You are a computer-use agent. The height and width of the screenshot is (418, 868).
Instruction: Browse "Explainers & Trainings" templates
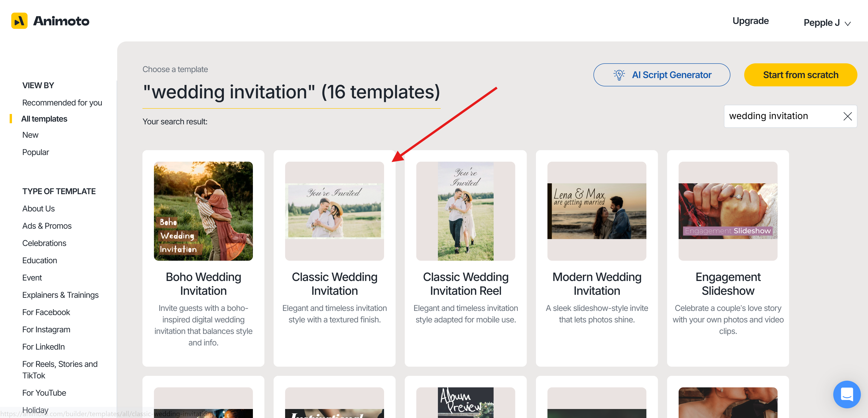tap(60, 295)
